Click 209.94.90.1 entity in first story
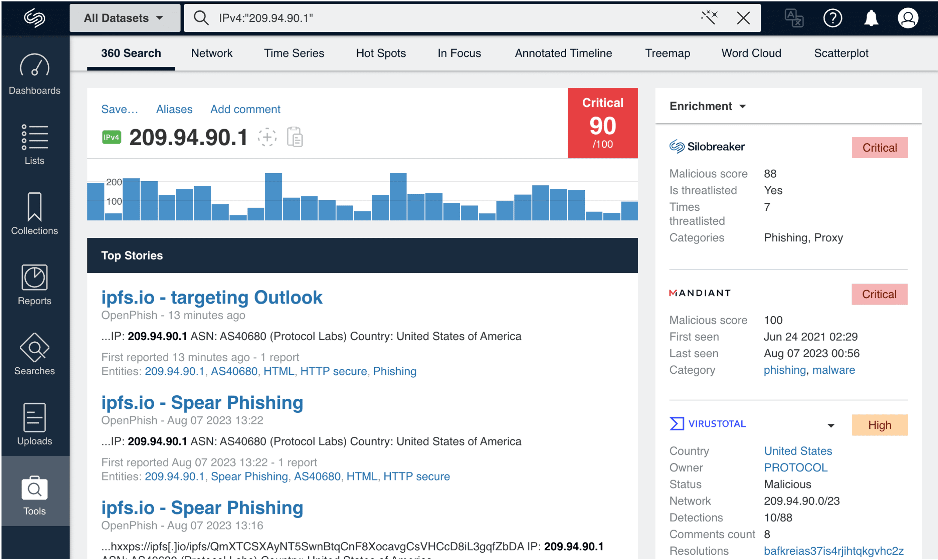 174,371
